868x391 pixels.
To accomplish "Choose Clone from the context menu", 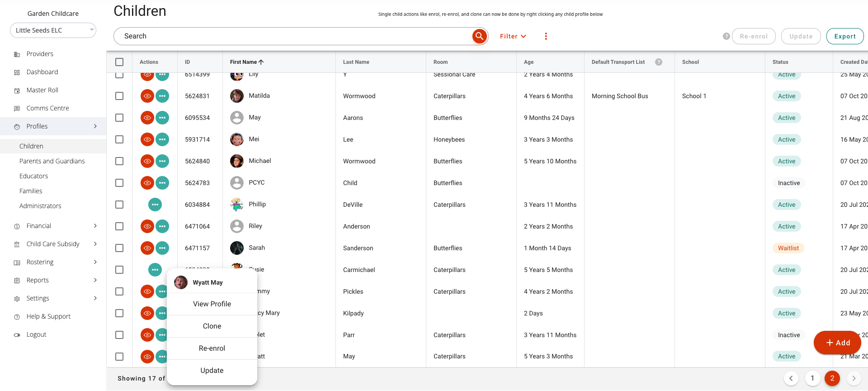I will 212,326.
